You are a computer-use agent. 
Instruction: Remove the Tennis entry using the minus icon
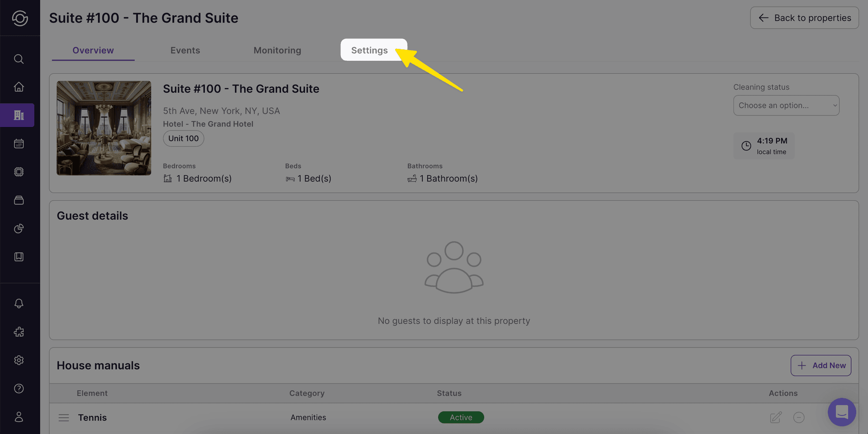799,417
